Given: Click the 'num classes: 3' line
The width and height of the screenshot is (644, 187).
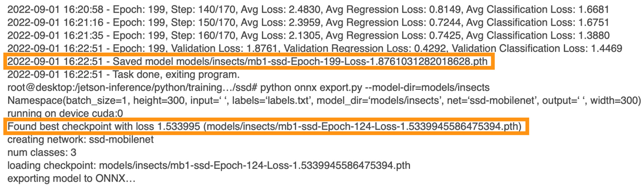Looking at the screenshot, I should click(x=42, y=152).
